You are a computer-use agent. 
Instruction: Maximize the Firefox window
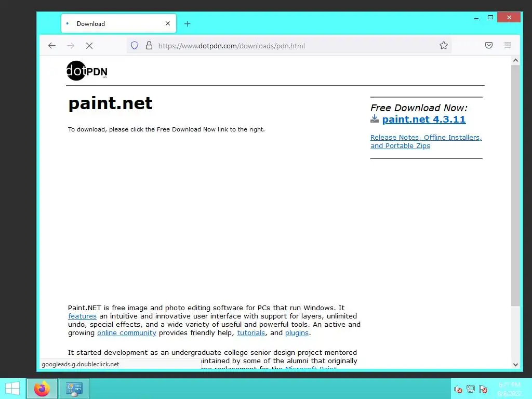[x=490, y=17]
